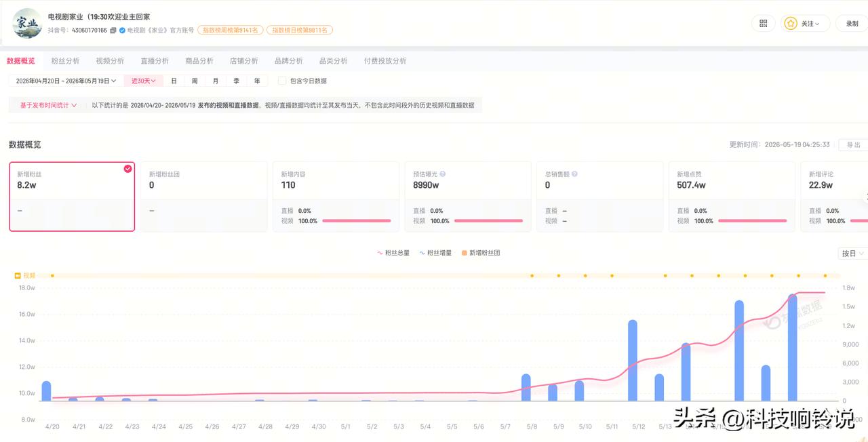
Task: Click the 4/20 fan increment bar
Action: click(x=46, y=391)
